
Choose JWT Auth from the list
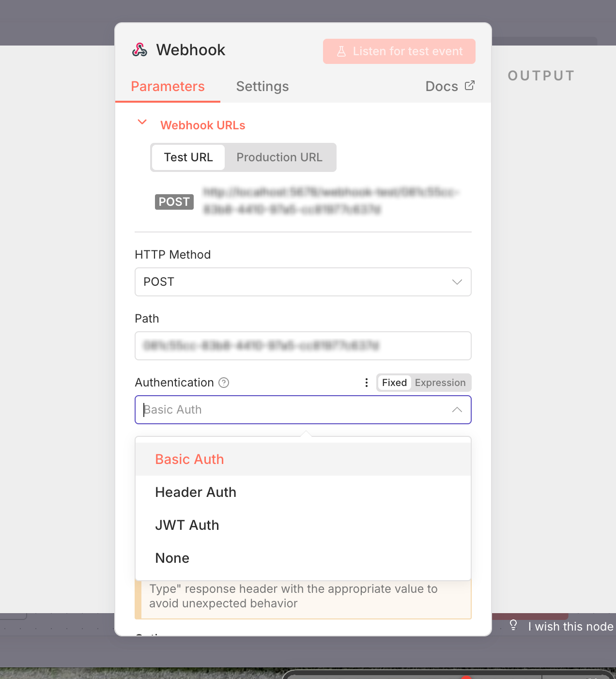[x=187, y=525]
